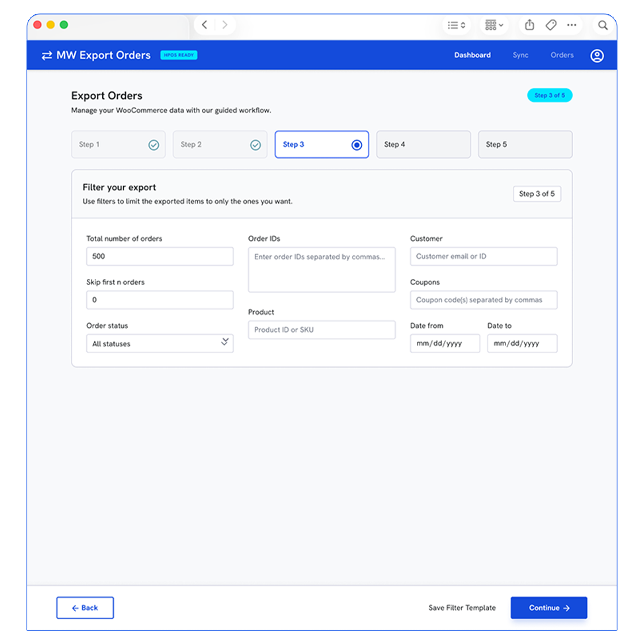Open the Date to picker field
644x644 pixels.
[522, 343]
